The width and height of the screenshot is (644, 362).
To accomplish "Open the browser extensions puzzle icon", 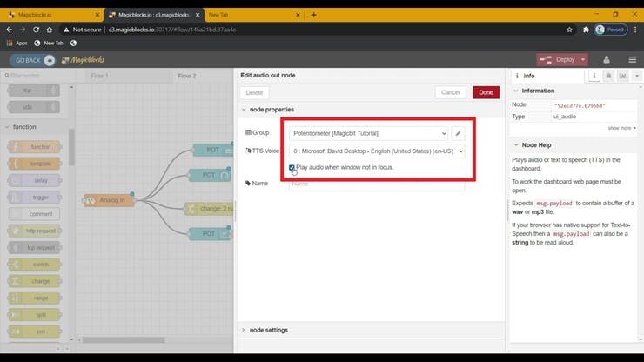I will (586, 29).
